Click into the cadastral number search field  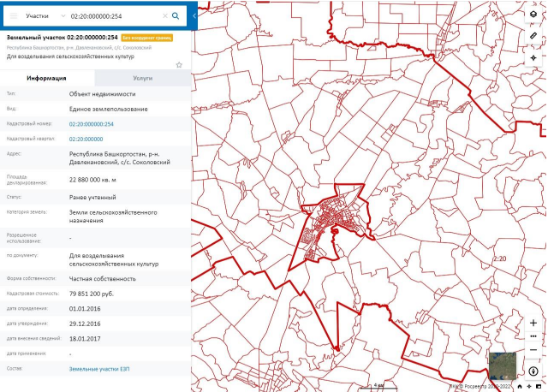tap(113, 15)
